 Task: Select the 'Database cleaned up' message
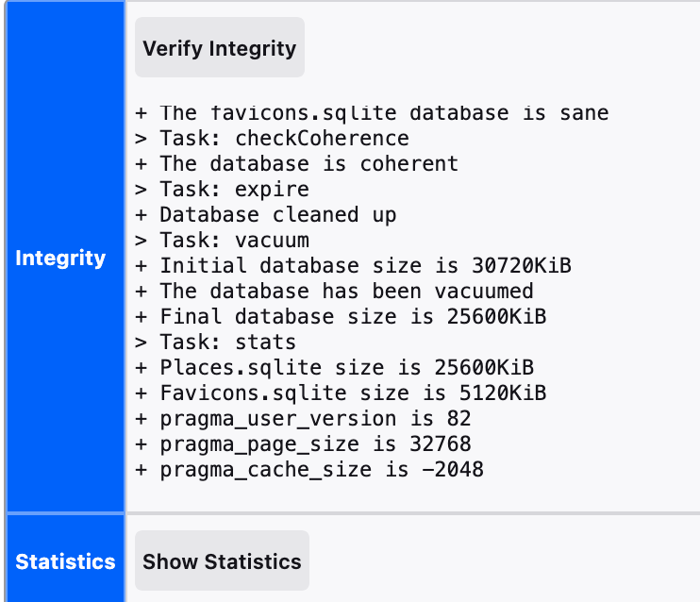pyautogui.click(x=266, y=215)
